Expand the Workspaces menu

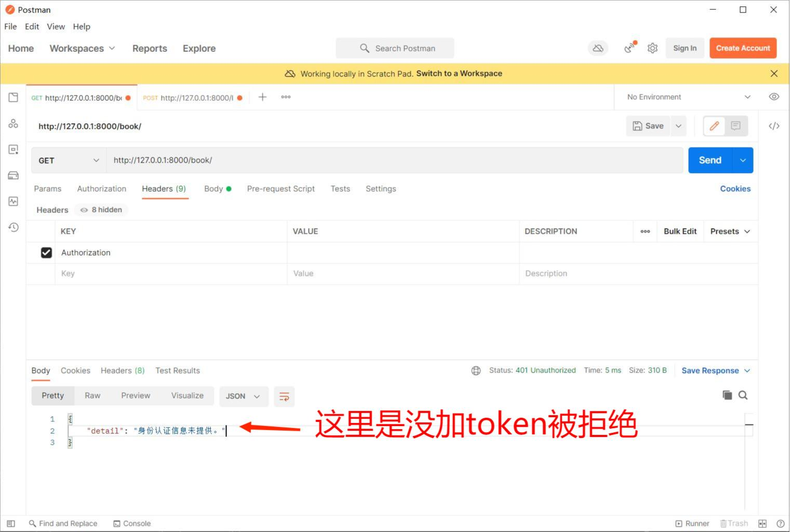82,48
